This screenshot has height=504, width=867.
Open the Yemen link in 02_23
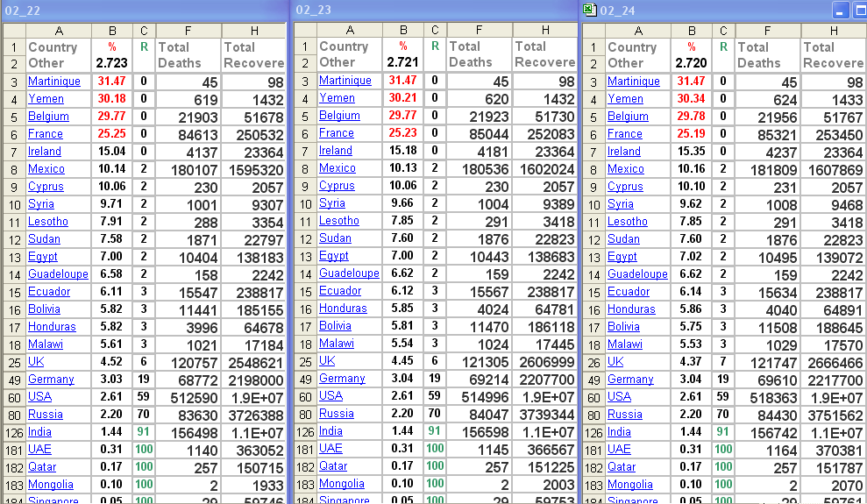pyautogui.click(x=337, y=98)
